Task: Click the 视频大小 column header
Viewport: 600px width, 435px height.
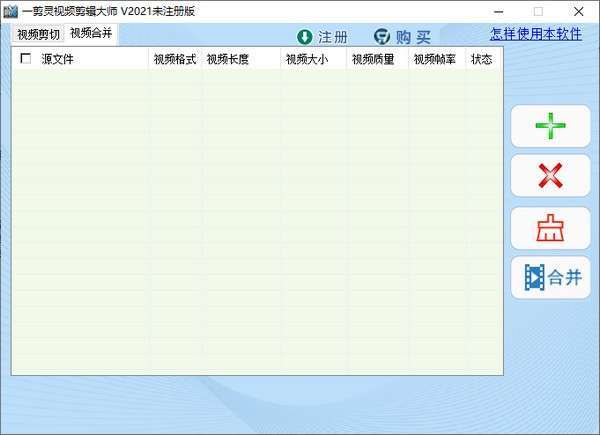Action: coord(307,59)
